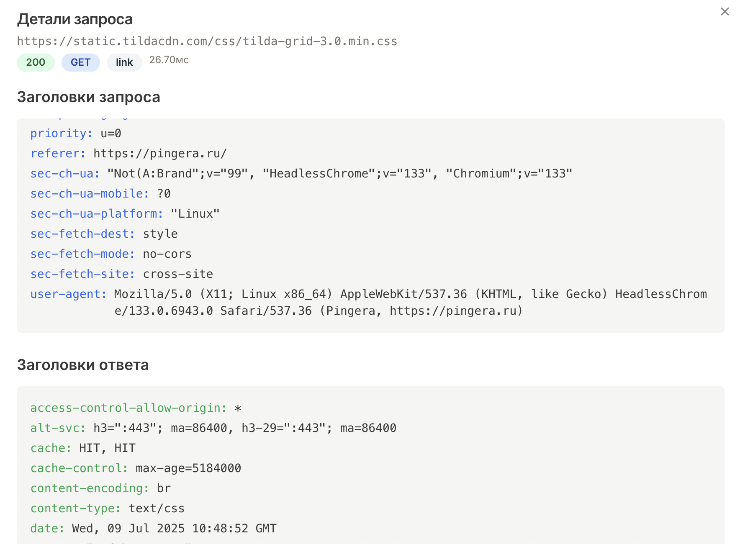Image resolution: width=740 pixels, height=560 pixels.
Task: Click the content-type value text/css
Action: click(157, 509)
